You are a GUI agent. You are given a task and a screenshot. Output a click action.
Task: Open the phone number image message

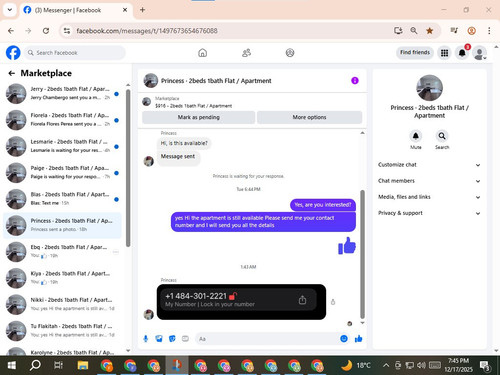point(241,302)
